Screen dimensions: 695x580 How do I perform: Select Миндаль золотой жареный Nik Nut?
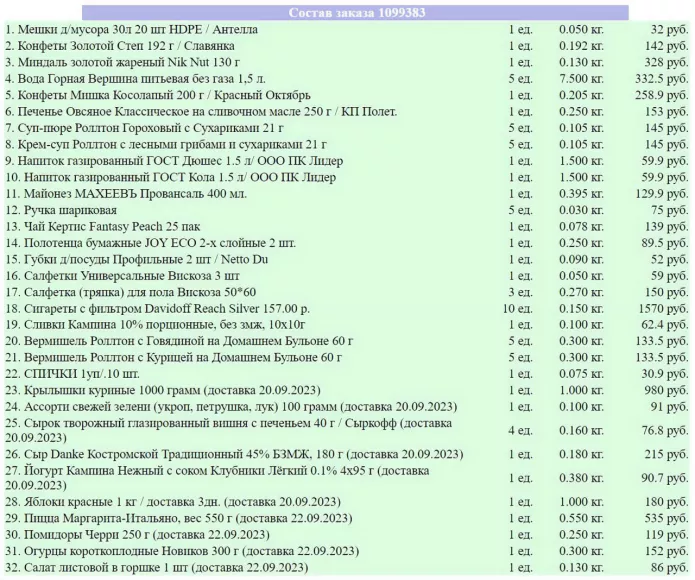tap(123, 62)
